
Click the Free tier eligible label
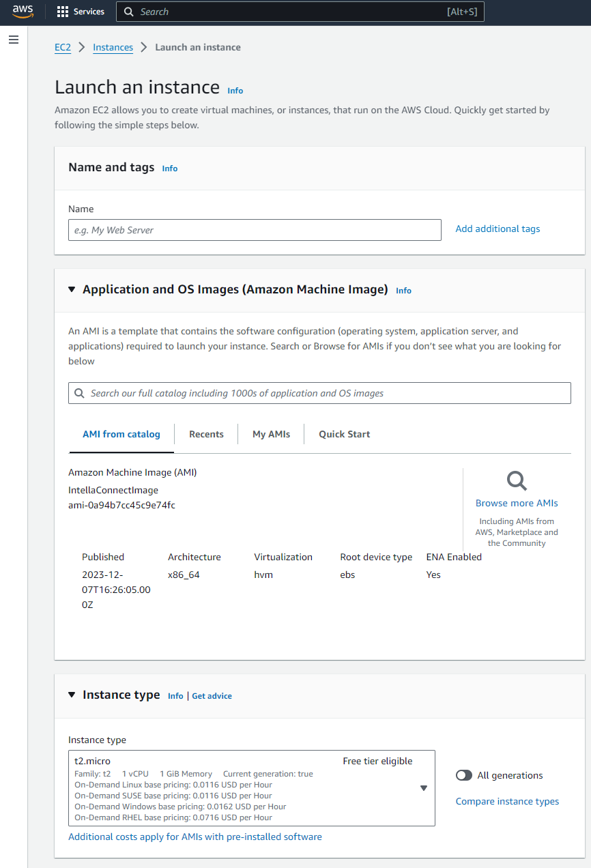tap(377, 761)
